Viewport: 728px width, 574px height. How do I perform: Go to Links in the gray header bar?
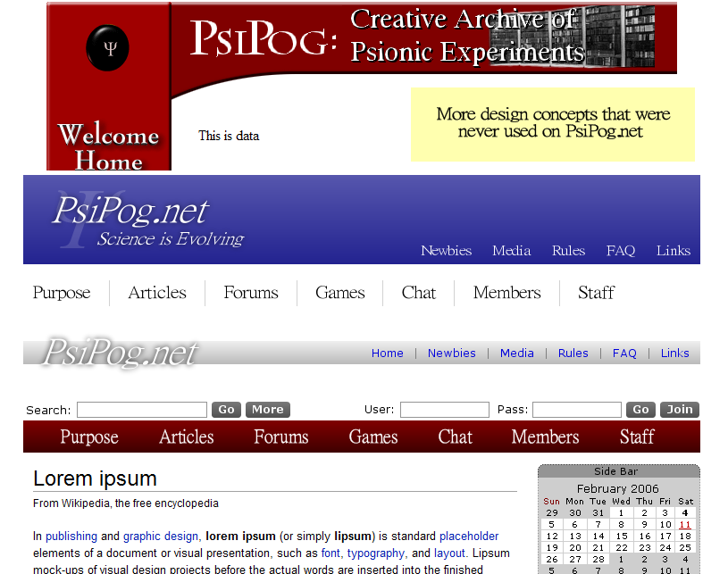675,354
